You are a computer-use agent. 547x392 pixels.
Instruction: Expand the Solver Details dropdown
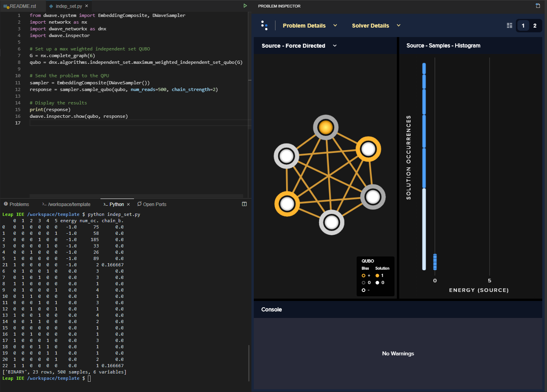coord(398,26)
